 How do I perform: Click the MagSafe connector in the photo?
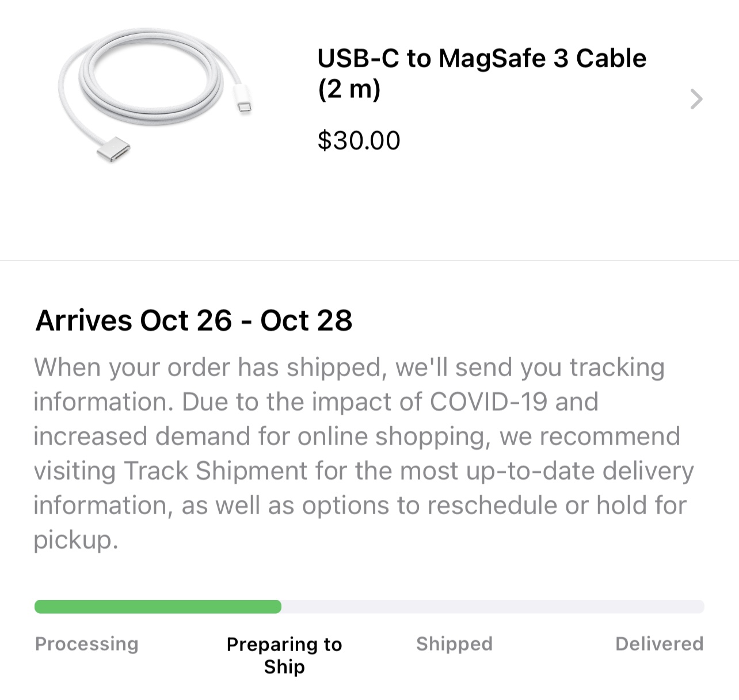pyautogui.click(x=113, y=151)
